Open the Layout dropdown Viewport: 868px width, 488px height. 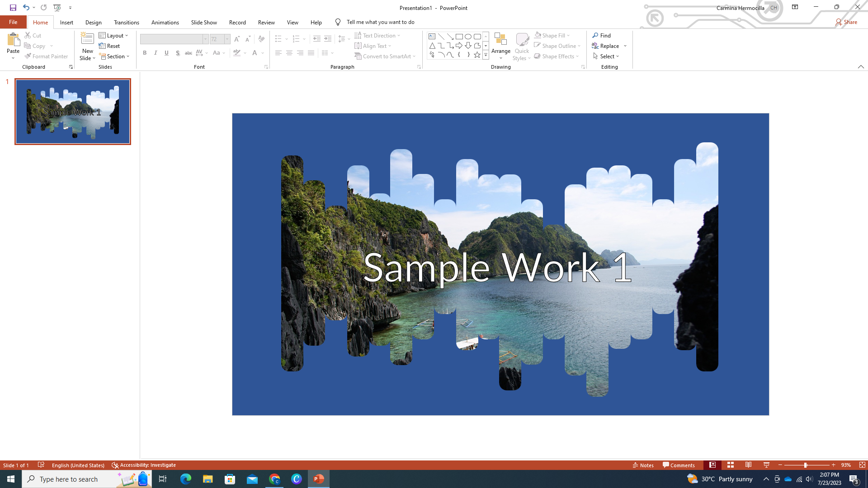click(x=113, y=35)
